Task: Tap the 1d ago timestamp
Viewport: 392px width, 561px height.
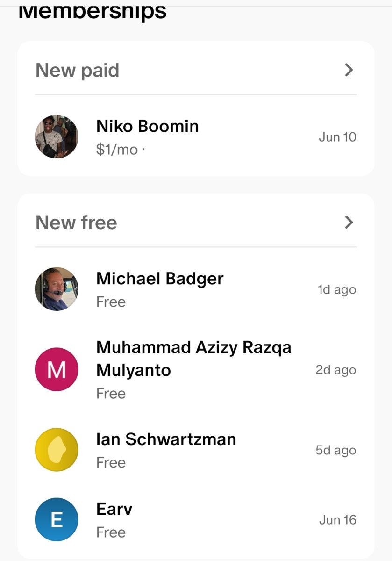Action: coord(337,289)
